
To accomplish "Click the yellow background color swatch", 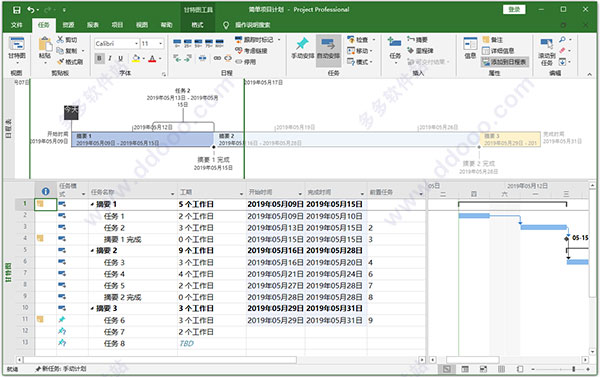I will [x=136, y=59].
